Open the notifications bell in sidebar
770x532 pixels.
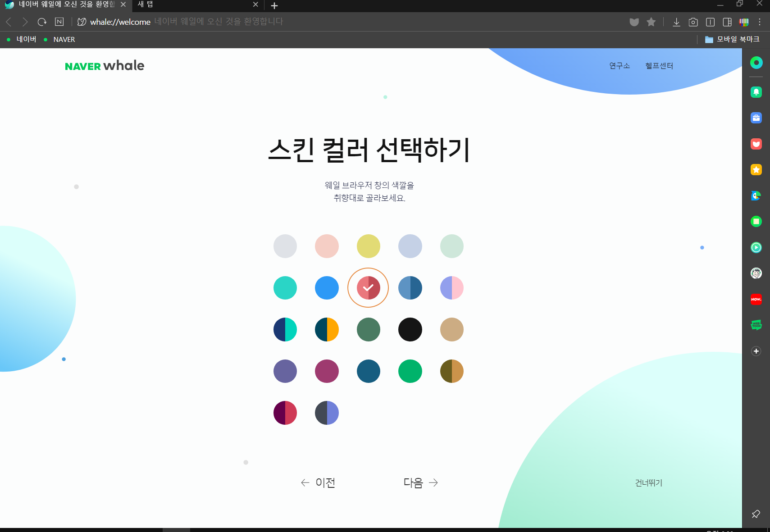click(x=756, y=92)
